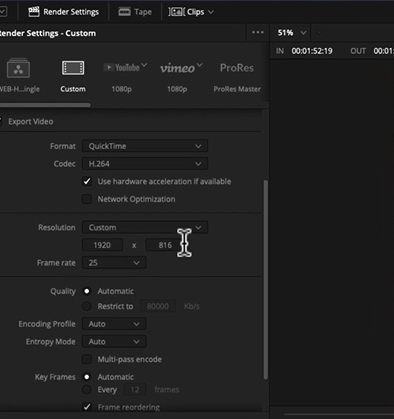Select the WEB-H preset icon
Viewport: 394px width, 419px height.
coord(18,68)
